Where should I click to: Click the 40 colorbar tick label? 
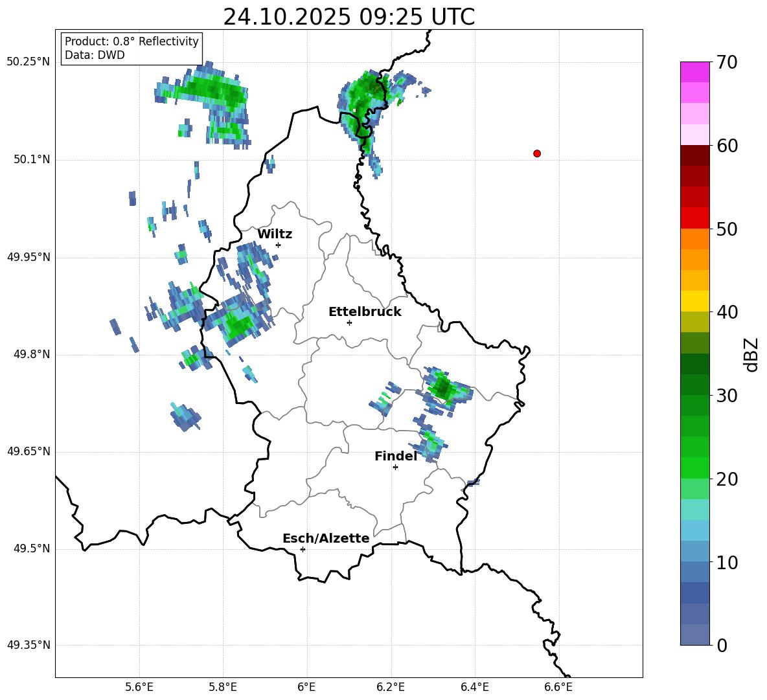726,312
